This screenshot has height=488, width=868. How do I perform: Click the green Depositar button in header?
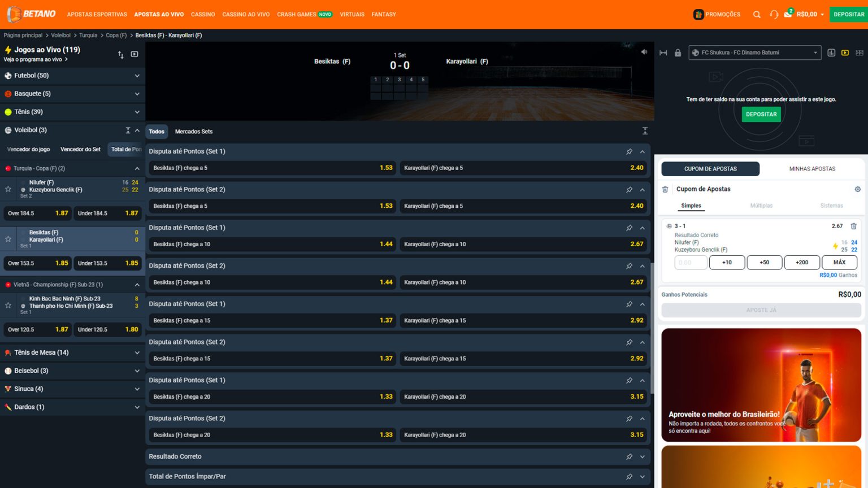(x=849, y=14)
